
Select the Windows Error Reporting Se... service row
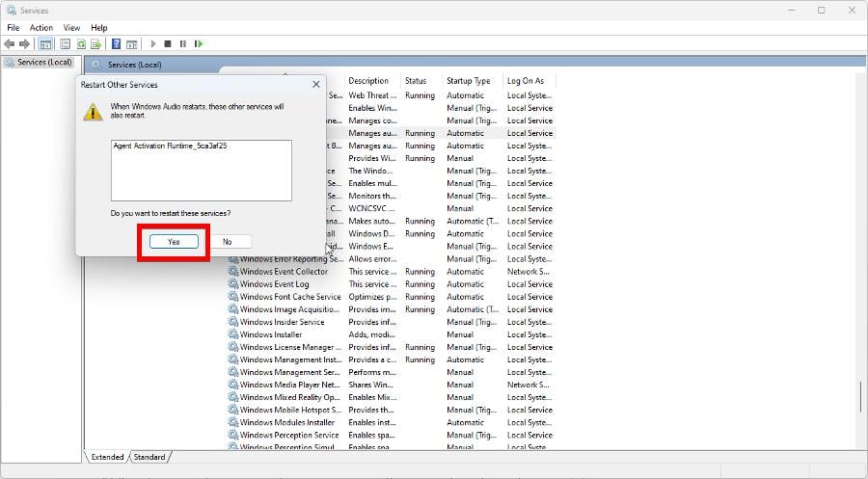[x=392, y=259]
